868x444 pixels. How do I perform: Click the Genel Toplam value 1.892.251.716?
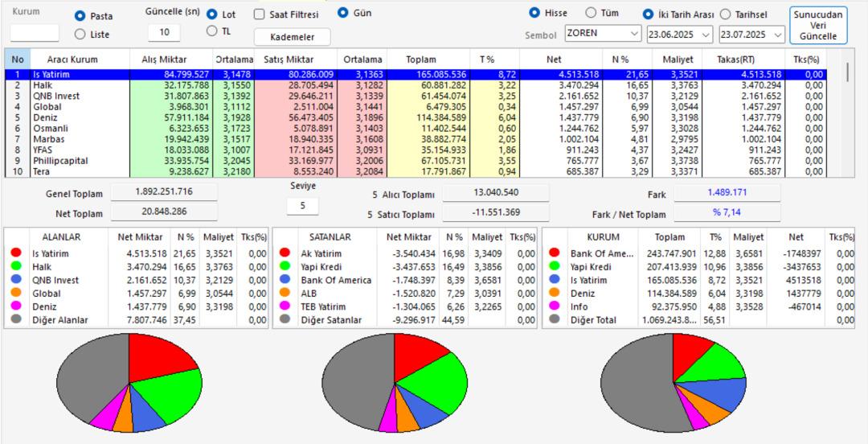[165, 192]
